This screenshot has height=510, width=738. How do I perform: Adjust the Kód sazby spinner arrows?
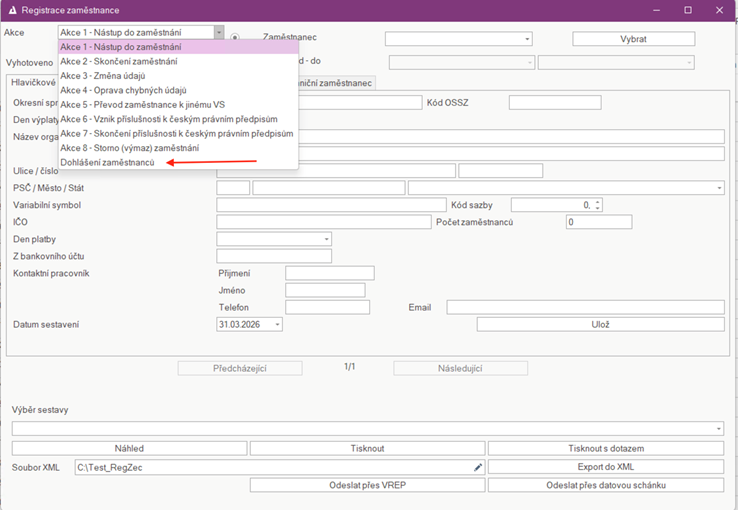coord(597,205)
